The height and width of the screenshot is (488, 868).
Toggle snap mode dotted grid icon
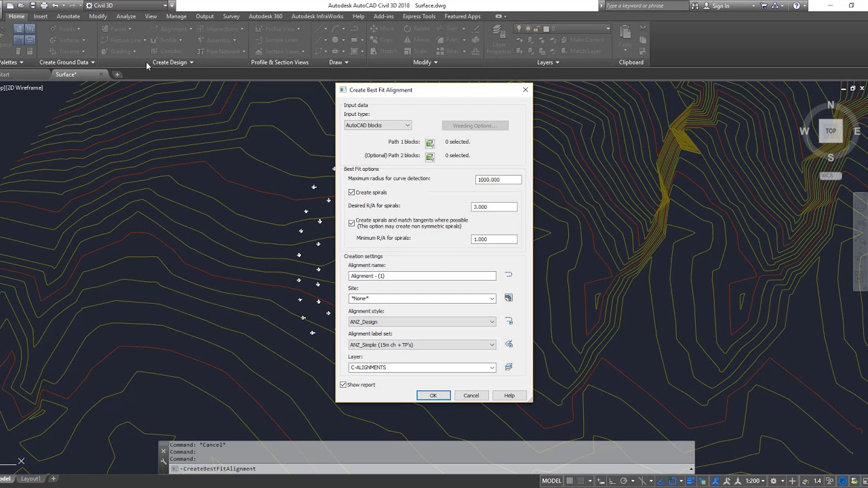581,481
